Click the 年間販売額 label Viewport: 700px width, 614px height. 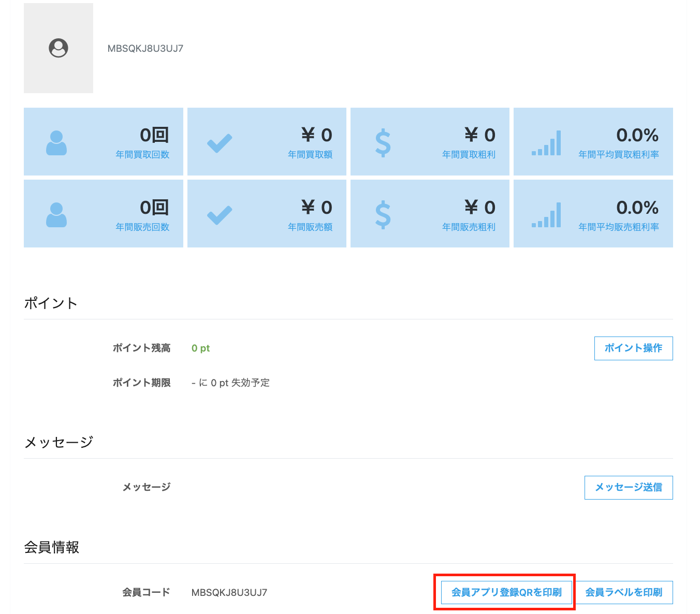click(310, 227)
